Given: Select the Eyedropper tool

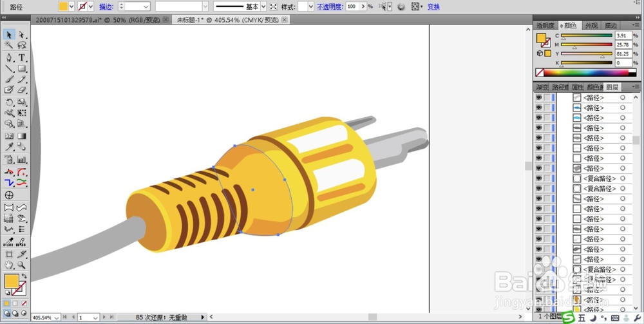Looking at the screenshot, I should pyautogui.click(x=10, y=147).
